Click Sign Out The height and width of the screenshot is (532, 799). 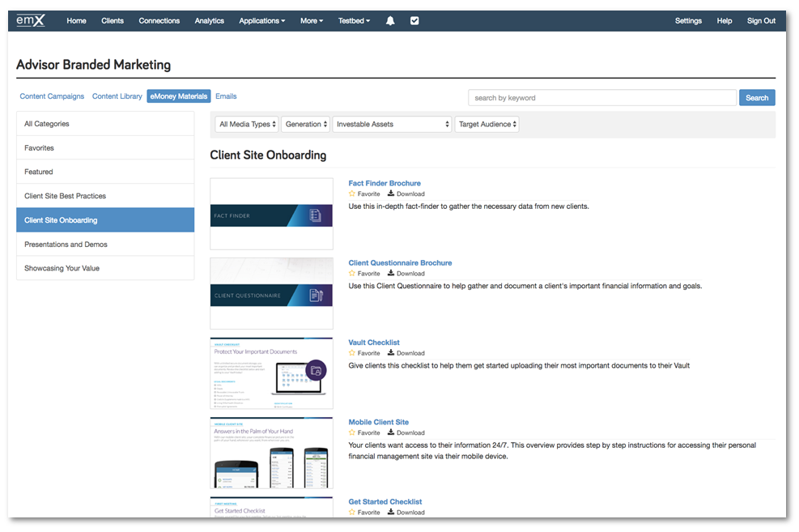click(x=761, y=21)
